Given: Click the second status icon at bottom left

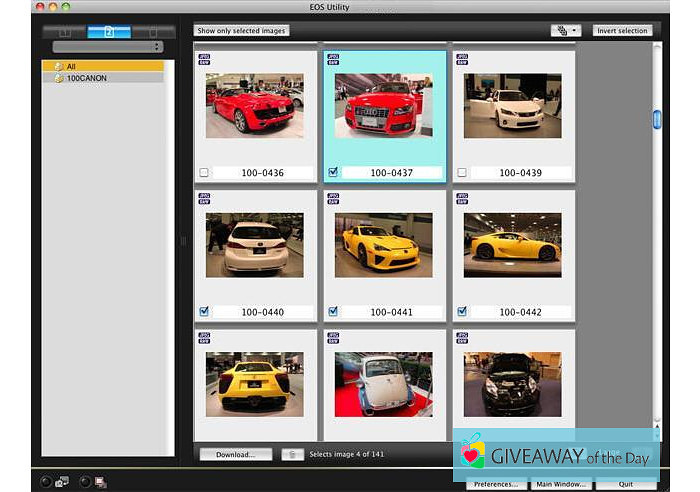Looking at the screenshot, I should [101, 482].
